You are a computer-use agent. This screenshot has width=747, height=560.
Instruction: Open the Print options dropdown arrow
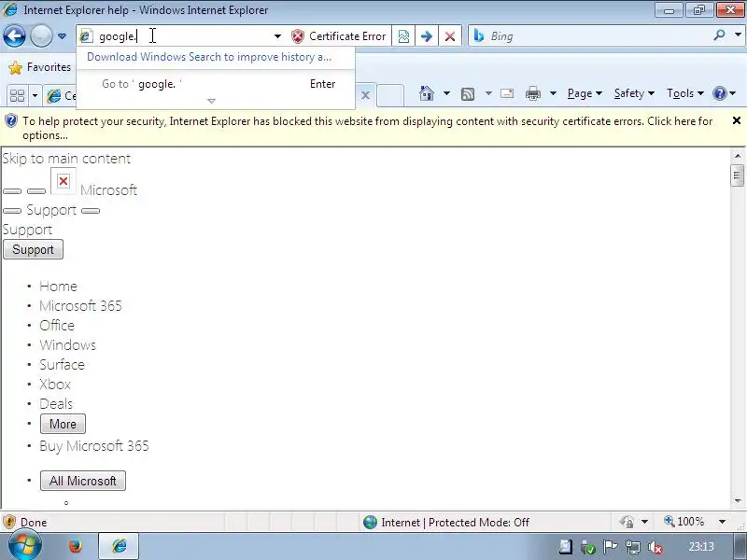pyautogui.click(x=553, y=93)
